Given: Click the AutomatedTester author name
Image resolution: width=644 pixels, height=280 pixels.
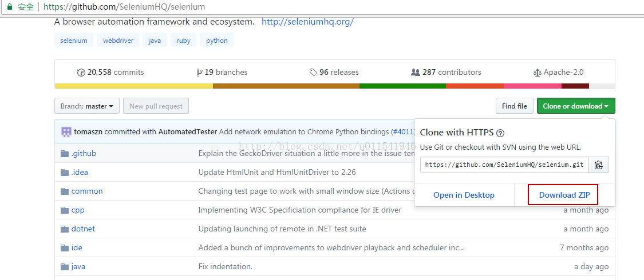Looking at the screenshot, I should pyautogui.click(x=188, y=132).
